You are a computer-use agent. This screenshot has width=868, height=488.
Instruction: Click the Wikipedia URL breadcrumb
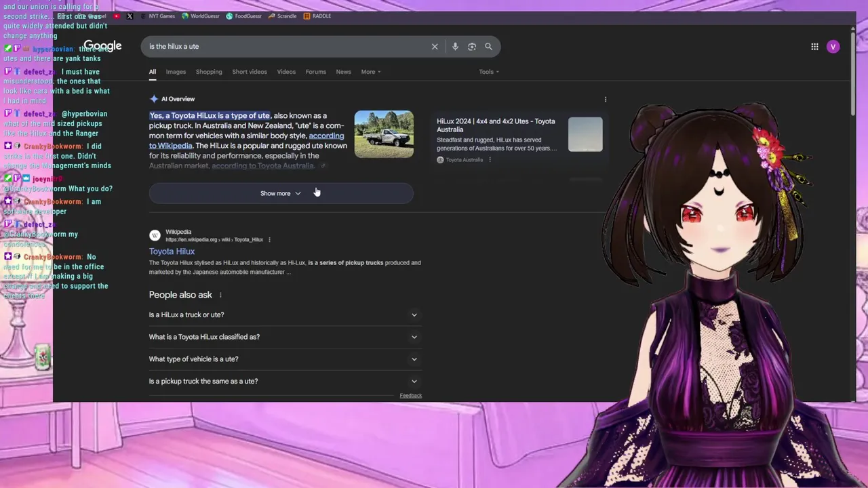tap(214, 240)
